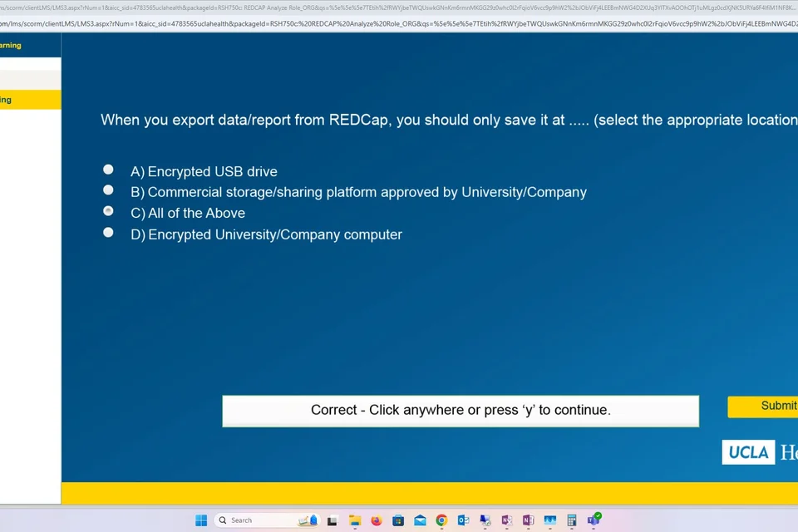This screenshot has height=532, width=798.
Task: Click the 'All of the Above' answer text
Action: [x=196, y=214]
